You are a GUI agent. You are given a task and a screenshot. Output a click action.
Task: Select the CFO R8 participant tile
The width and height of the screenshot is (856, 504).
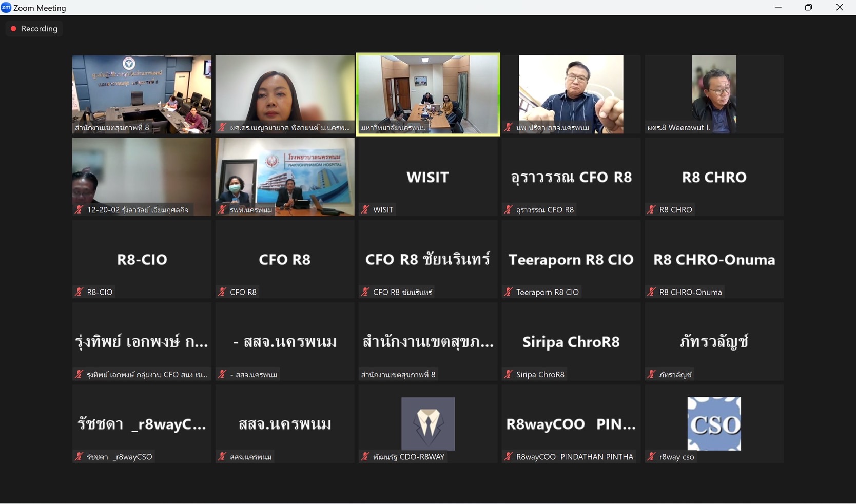(285, 259)
